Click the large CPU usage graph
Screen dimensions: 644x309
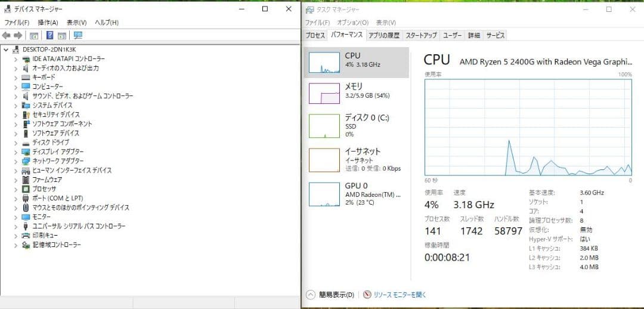click(x=528, y=128)
